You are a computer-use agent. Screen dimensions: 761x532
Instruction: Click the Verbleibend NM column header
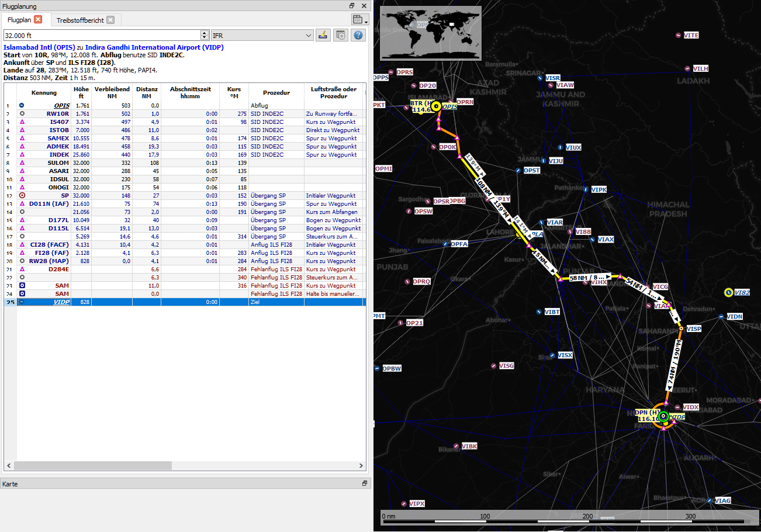(112, 92)
